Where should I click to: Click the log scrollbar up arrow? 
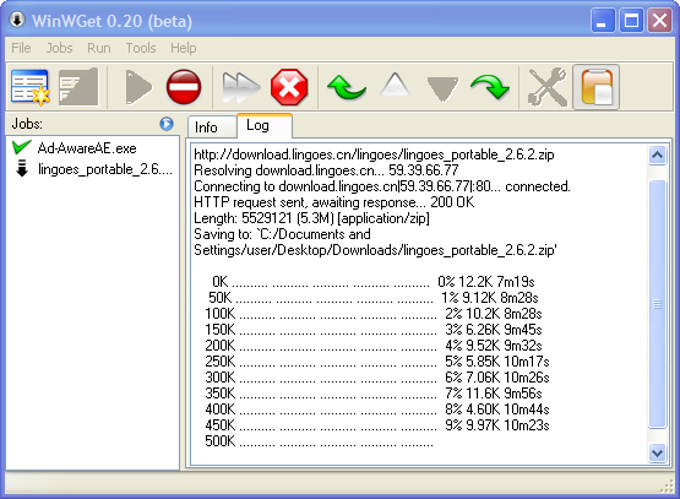click(657, 155)
